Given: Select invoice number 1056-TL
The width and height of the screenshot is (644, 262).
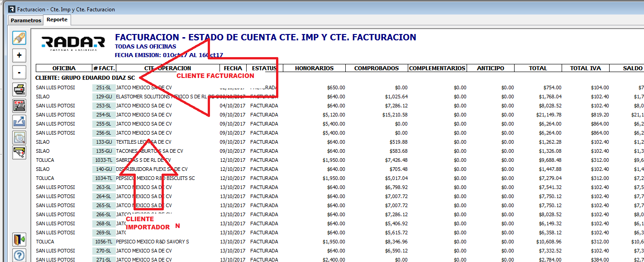Looking at the screenshot, I should [104, 242].
